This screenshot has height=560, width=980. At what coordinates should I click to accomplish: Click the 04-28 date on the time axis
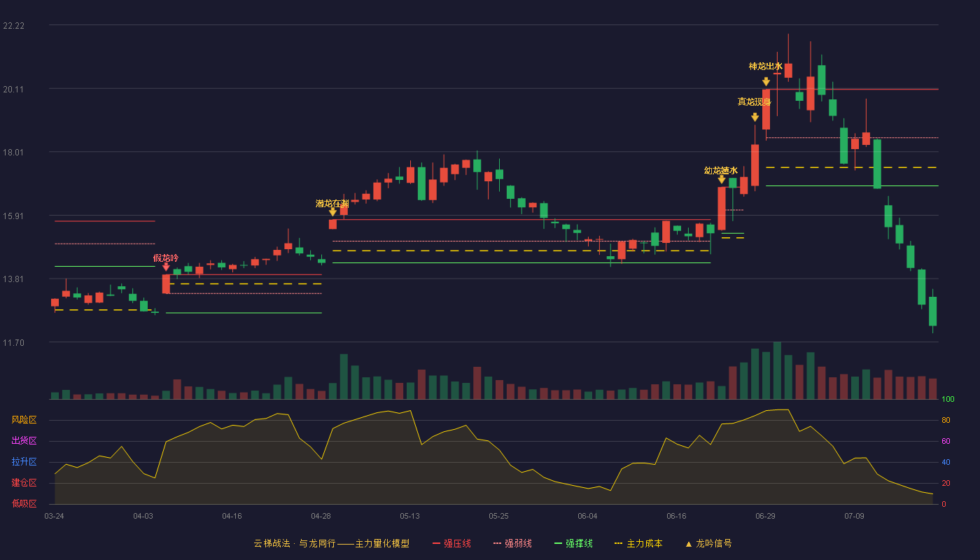321,516
